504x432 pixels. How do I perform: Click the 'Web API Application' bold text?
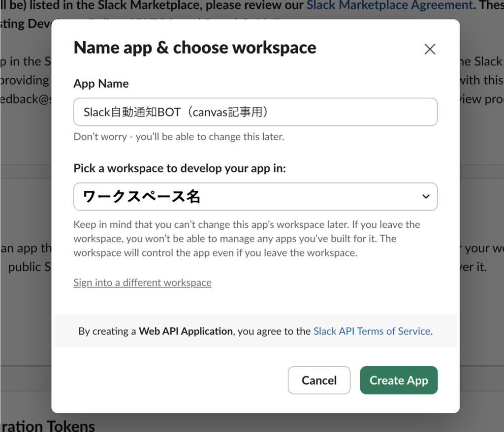point(186,331)
